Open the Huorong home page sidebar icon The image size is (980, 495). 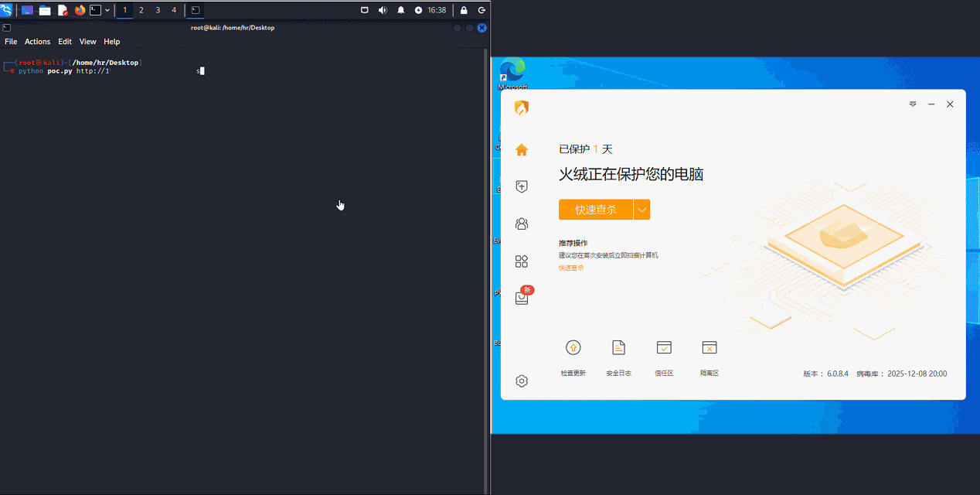click(x=522, y=149)
